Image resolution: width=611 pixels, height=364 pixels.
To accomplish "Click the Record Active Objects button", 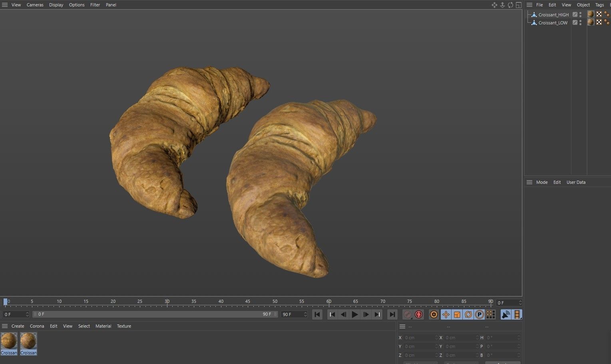I will [x=407, y=314].
